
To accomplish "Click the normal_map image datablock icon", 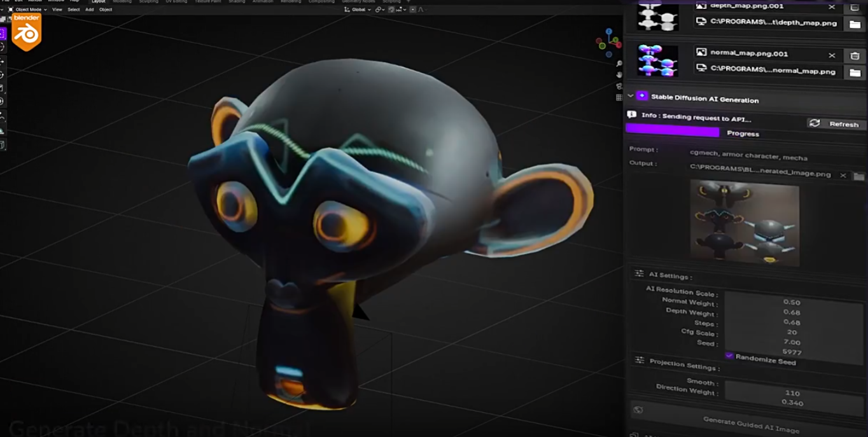I will 701,53.
